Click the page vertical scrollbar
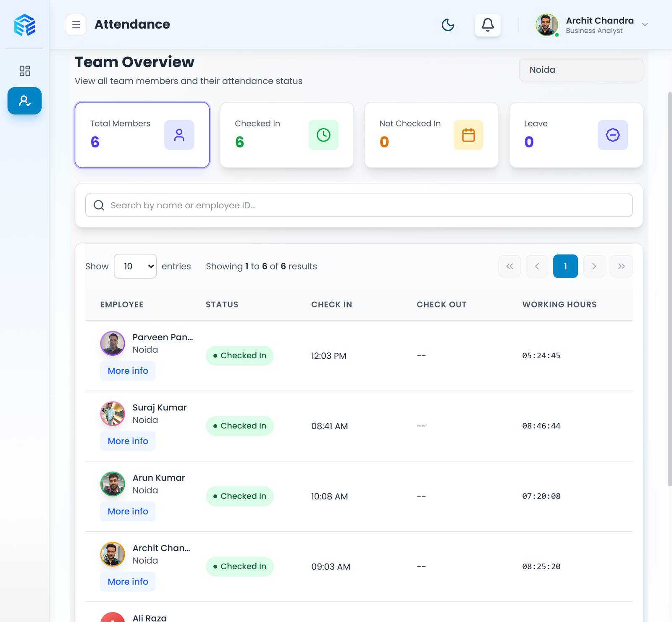This screenshot has width=672, height=622. point(669,289)
